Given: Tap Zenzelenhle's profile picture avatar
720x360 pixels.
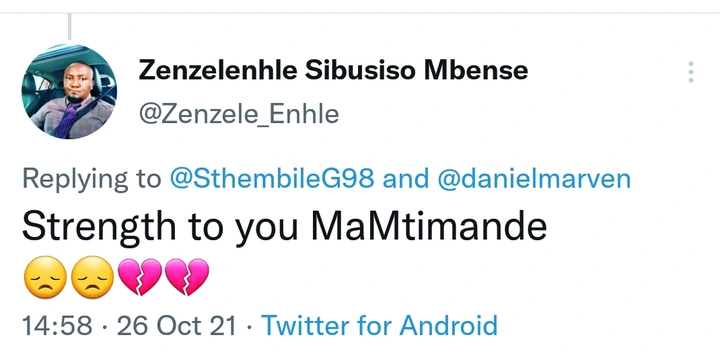Looking at the screenshot, I should (x=69, y=91).
